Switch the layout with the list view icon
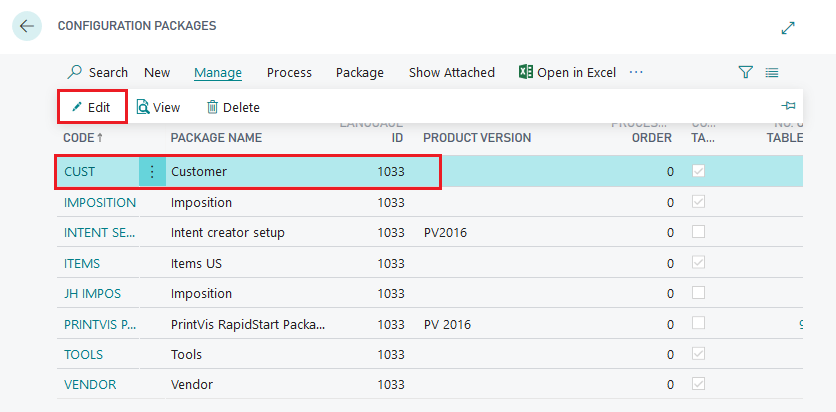 click(x=771, y=72)
